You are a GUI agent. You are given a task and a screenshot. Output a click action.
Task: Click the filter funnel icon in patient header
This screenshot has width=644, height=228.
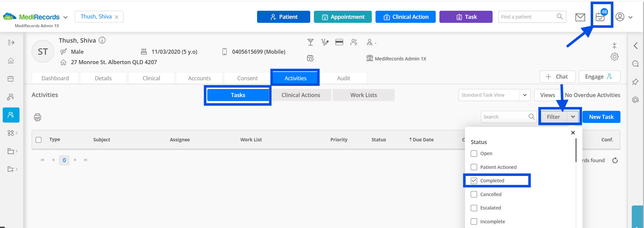coord(310,42)
